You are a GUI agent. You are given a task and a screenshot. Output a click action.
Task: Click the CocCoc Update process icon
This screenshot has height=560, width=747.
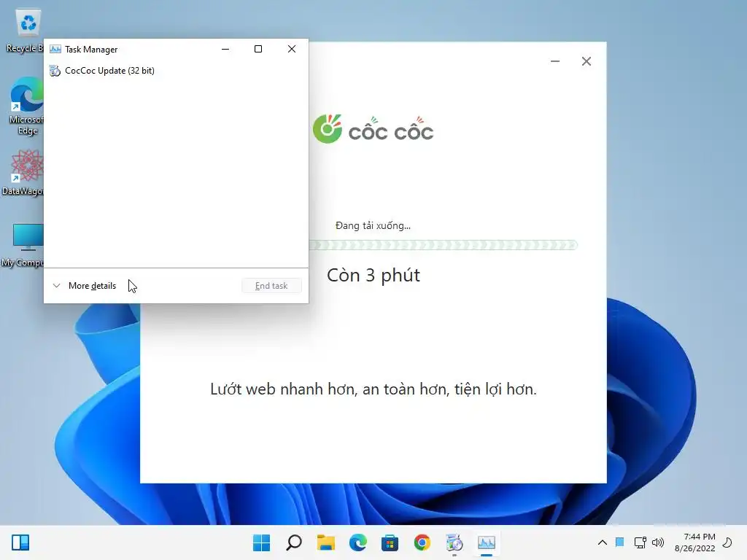click(55, 71)
